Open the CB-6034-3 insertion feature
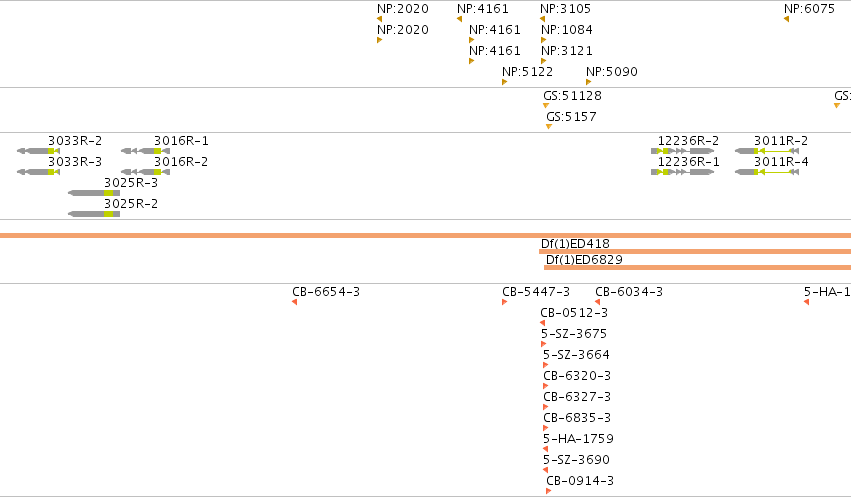Screen dimensions: 851x497 tap(629, 292)
